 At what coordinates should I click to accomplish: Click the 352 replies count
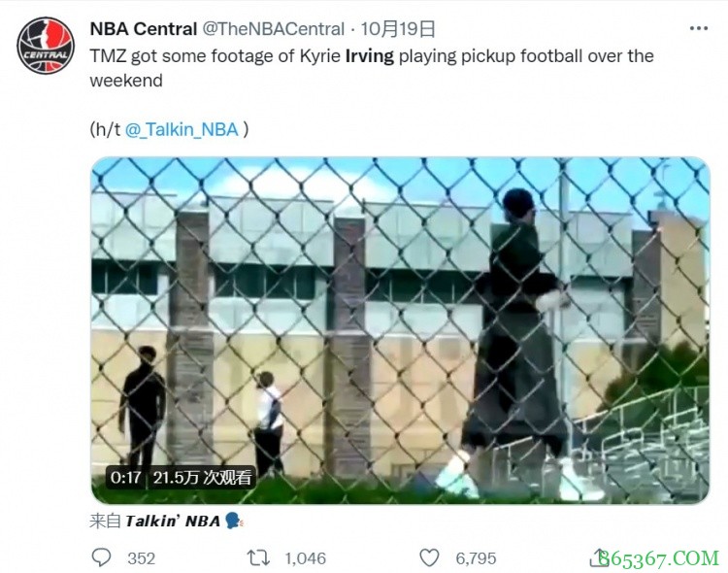tap(141, 558)
